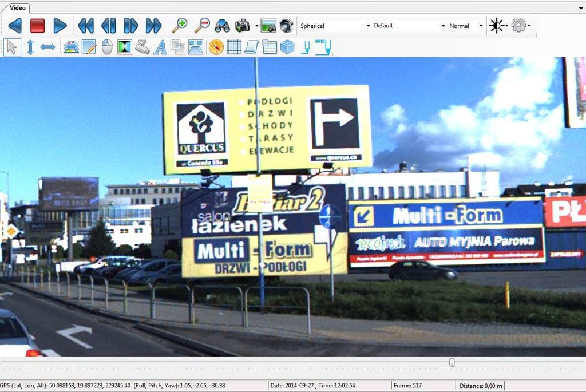Click the green hourglass-shaped view icon

coord(125,47)
